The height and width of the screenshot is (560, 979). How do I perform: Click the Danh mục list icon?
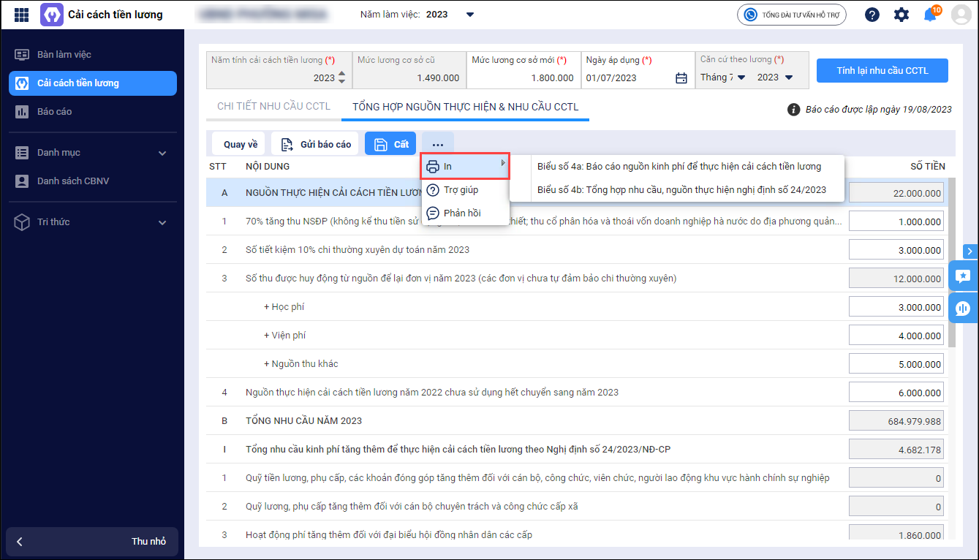[22, 153]
